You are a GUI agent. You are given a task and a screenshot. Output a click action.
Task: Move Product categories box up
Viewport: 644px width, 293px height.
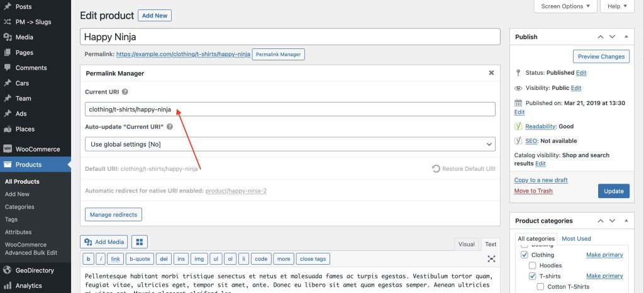pyautogui.click(x=601, y=221)
